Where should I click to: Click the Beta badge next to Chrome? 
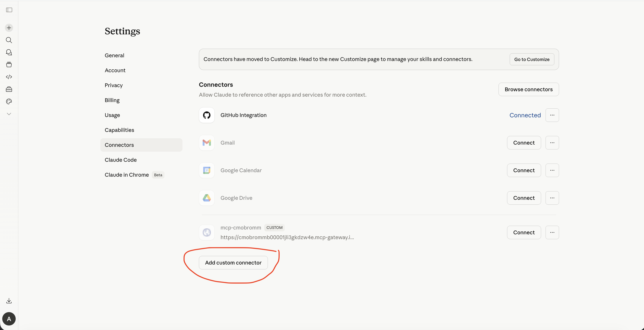(x=158, y=175)
